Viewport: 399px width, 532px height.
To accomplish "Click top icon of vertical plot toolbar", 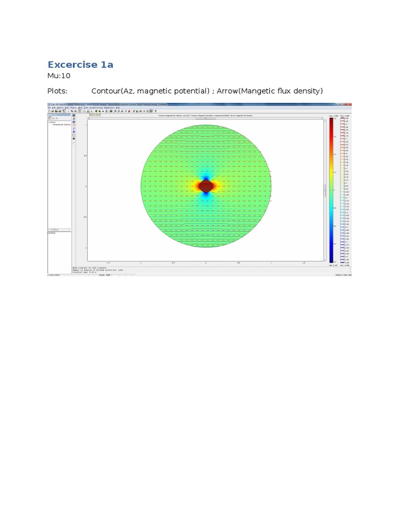I will [74, 115].
